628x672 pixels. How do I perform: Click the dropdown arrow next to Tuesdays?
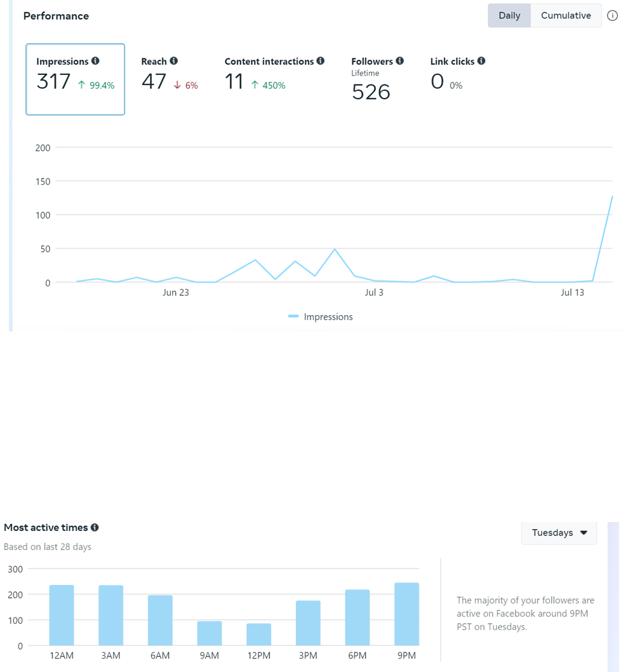coord(584,533)
